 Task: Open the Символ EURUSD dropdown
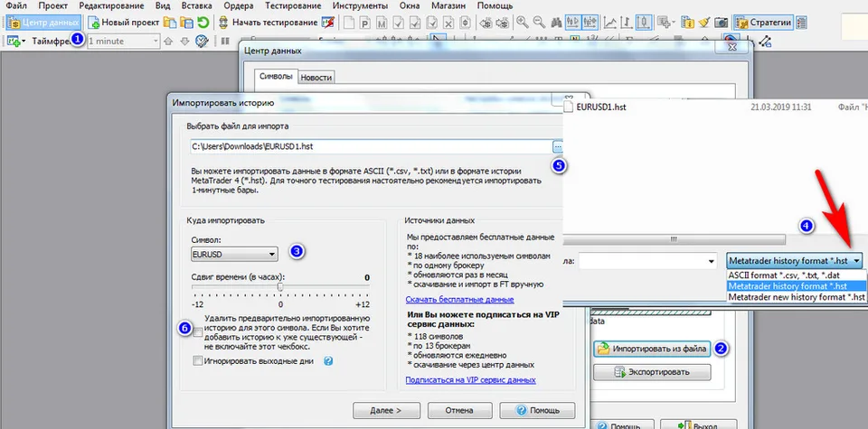[x=233, y=254]
